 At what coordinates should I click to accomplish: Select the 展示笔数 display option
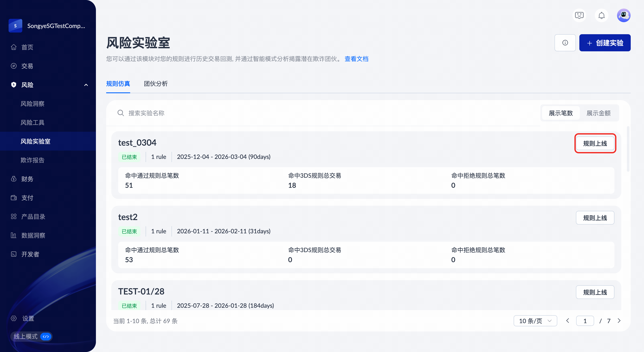tap(561, 113)
